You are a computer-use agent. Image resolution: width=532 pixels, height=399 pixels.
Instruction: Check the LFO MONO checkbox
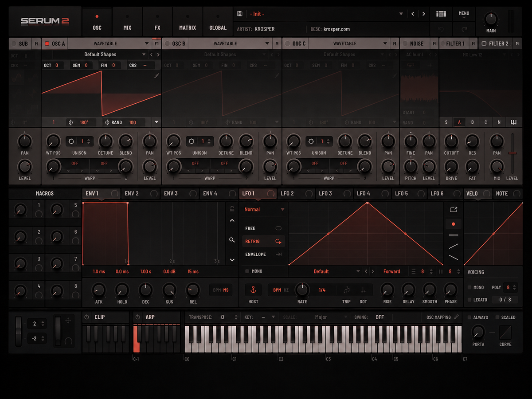[x=247, y=271]
